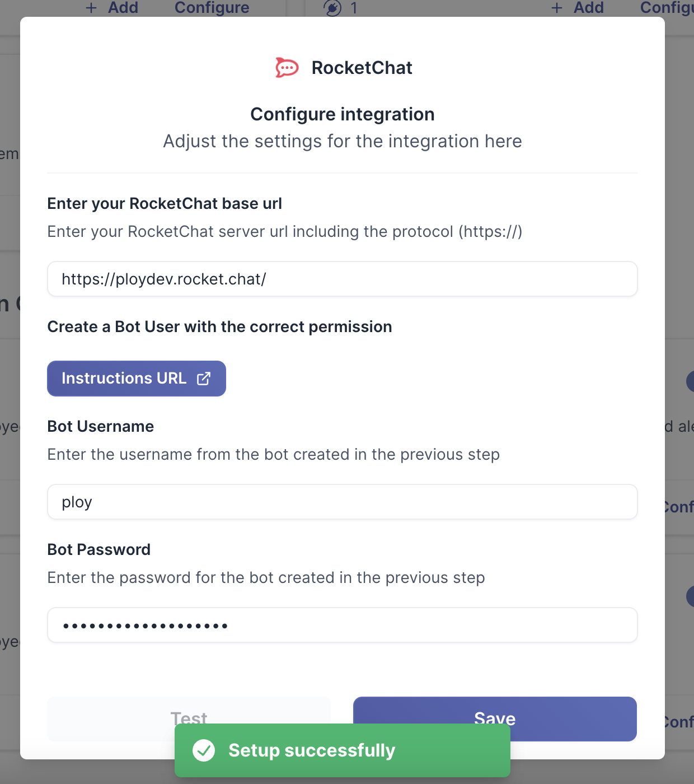Click the plus icon by top-right Add
The image size is (694, 784).
557,8
